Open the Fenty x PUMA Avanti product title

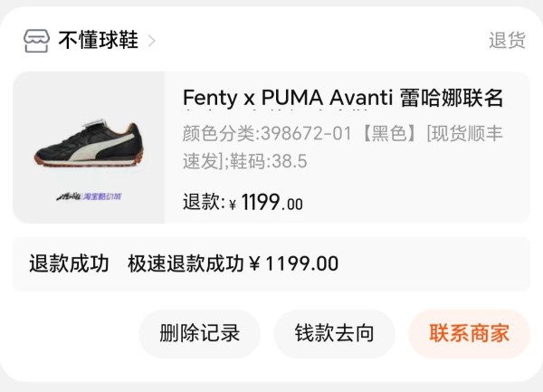[x=343, y=97]
